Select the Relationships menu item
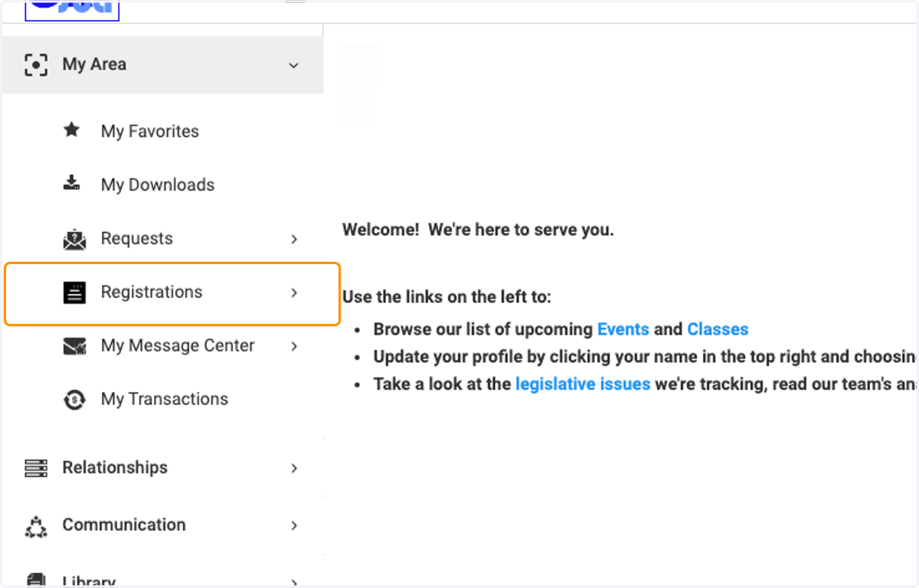The height and width of the screenshot is (588, 919). click(x=115, y=468)
